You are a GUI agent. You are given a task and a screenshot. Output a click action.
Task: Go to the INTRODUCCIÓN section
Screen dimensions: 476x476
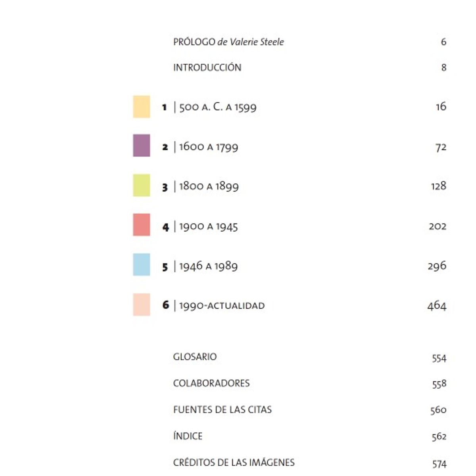[x=207, y=67]
